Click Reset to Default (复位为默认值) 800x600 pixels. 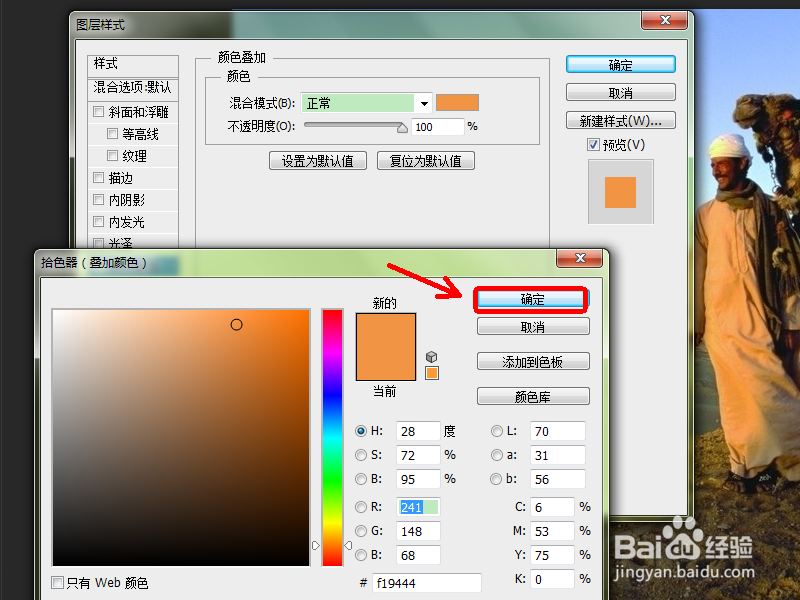tap(426, 161)
